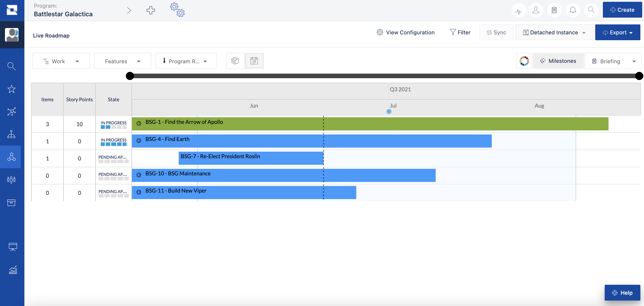Click the Create button
The height and width of the screenshot is (306, 644).
(622, 10)
